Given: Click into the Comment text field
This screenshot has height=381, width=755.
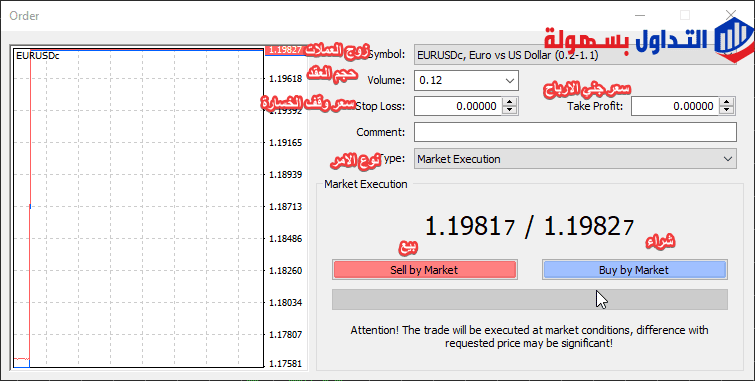Looking at the screenshot, I should pos(575,132).
